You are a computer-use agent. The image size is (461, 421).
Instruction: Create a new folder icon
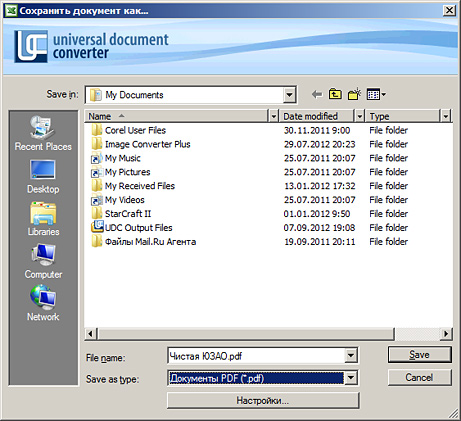[354, 94]
